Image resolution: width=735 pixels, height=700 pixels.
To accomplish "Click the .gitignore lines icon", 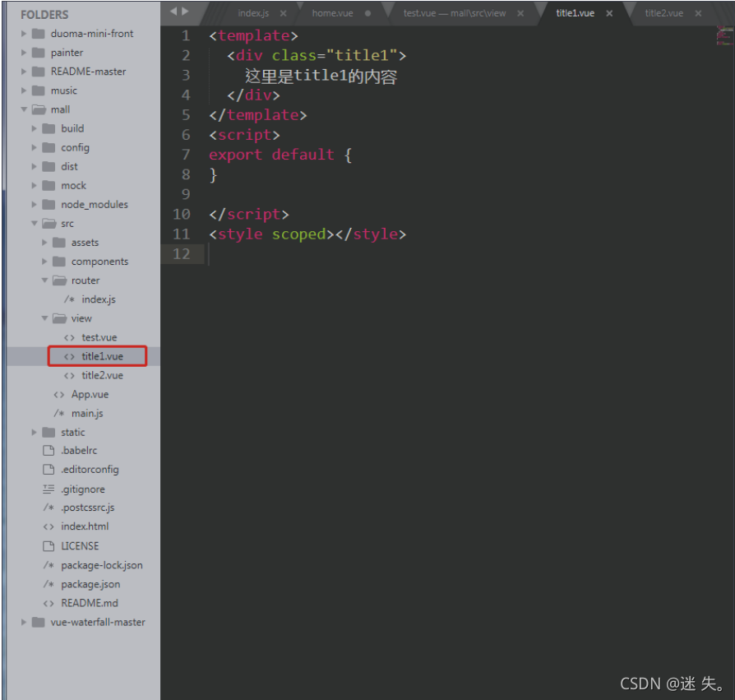I will 49,489.
